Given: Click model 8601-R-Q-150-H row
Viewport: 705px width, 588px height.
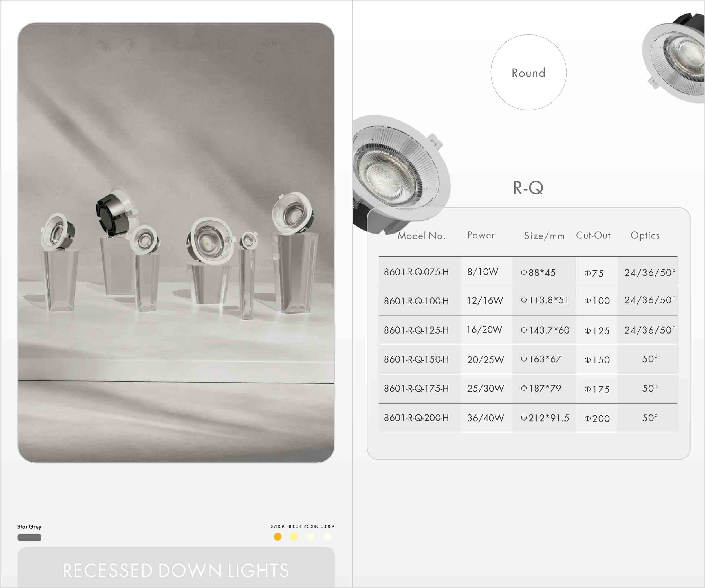Looking at the screenshot, I should (416, 360).
